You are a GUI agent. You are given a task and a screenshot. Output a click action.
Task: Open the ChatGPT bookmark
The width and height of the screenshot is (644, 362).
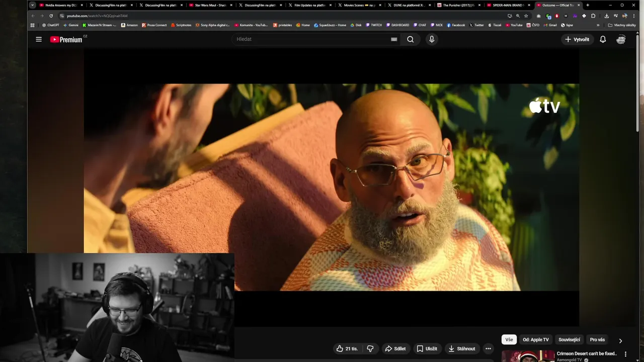[51, 25]
